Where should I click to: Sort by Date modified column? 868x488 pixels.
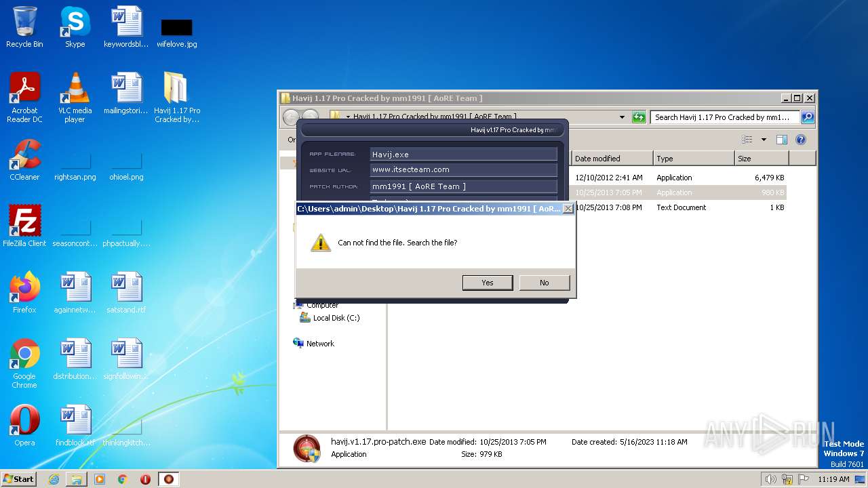612,159
